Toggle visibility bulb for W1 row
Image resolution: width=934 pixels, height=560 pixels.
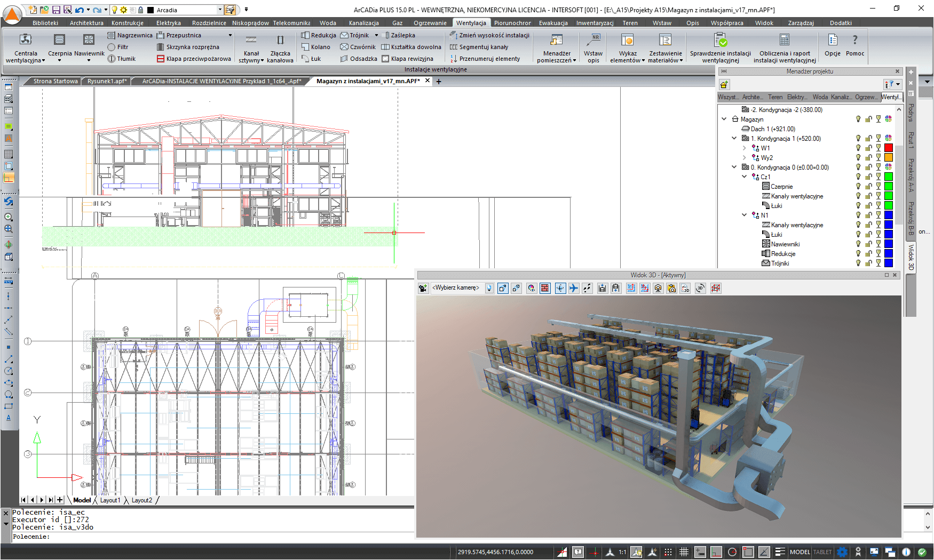pyautogui.click(x=858, y=148)
